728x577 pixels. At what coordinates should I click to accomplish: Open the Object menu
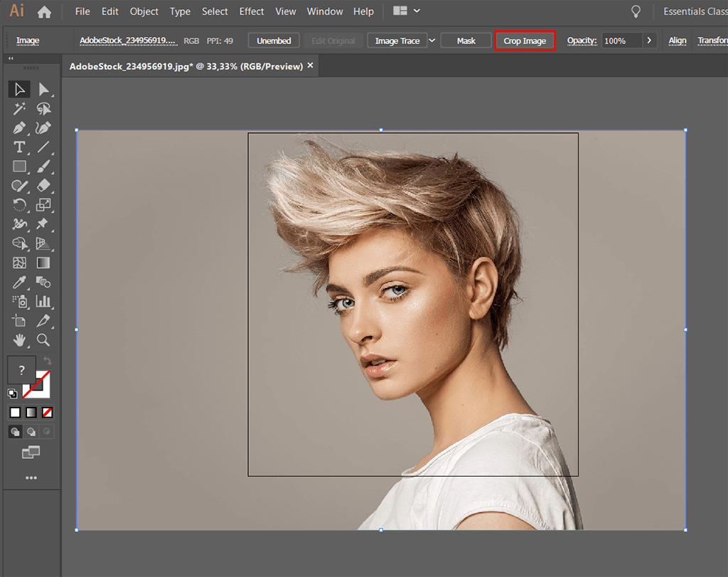[144, 11]
